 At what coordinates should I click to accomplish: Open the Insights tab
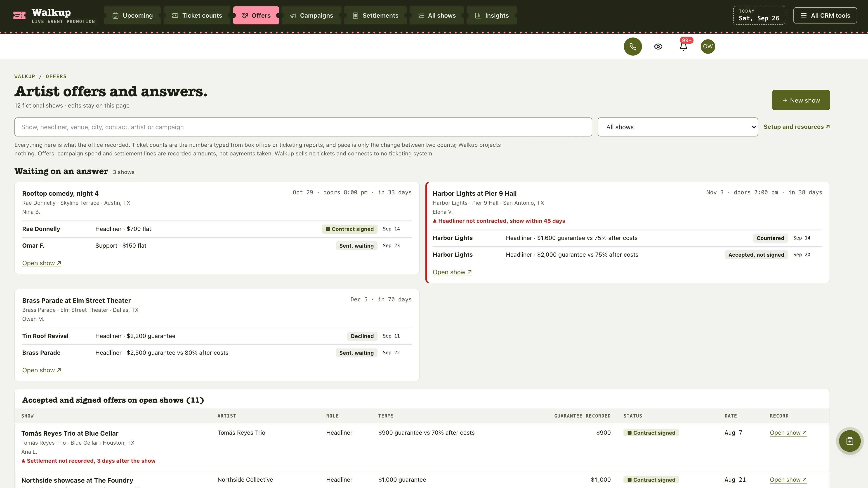click(492, 16)
